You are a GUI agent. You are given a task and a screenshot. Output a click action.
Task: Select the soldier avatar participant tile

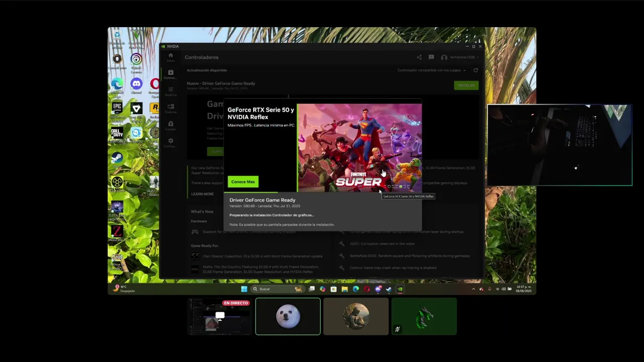point(356,316)
